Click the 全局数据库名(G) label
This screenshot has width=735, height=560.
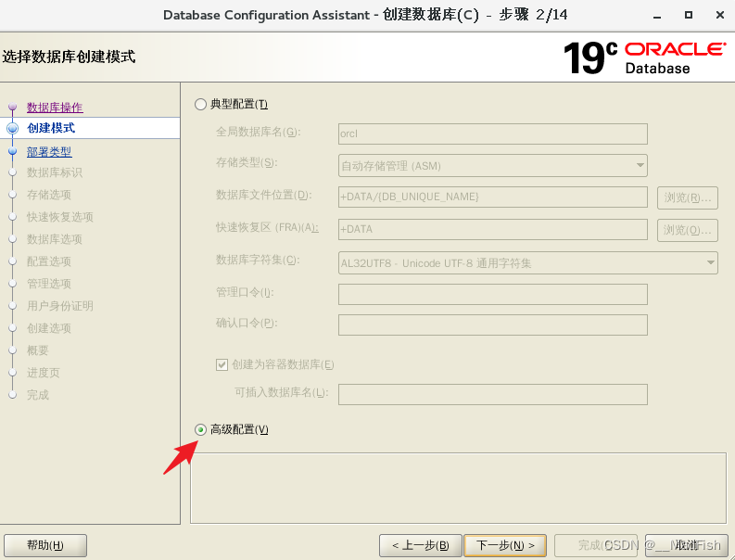click(258, 133)
